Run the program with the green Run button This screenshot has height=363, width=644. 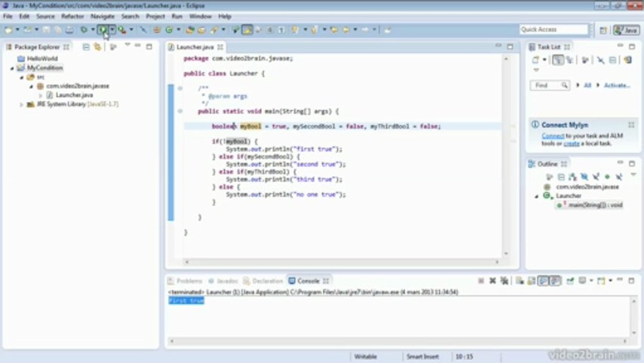(x=103, y=30)
